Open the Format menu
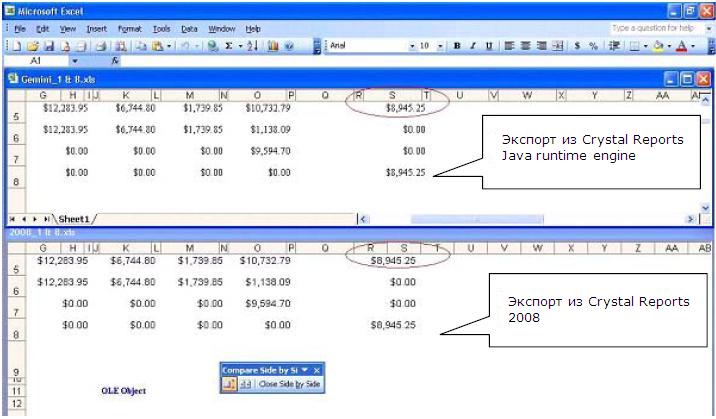 (130, 29)
